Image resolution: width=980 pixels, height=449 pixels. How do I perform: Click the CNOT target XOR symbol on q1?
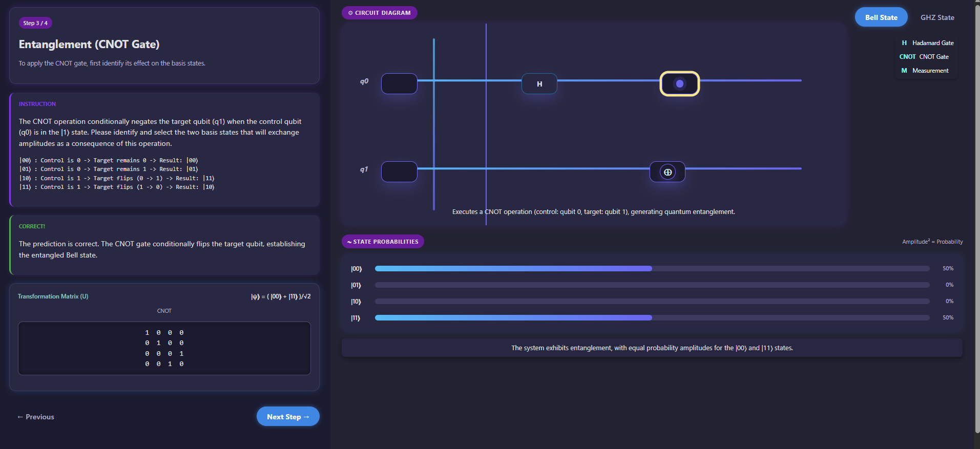pos(668,172)
